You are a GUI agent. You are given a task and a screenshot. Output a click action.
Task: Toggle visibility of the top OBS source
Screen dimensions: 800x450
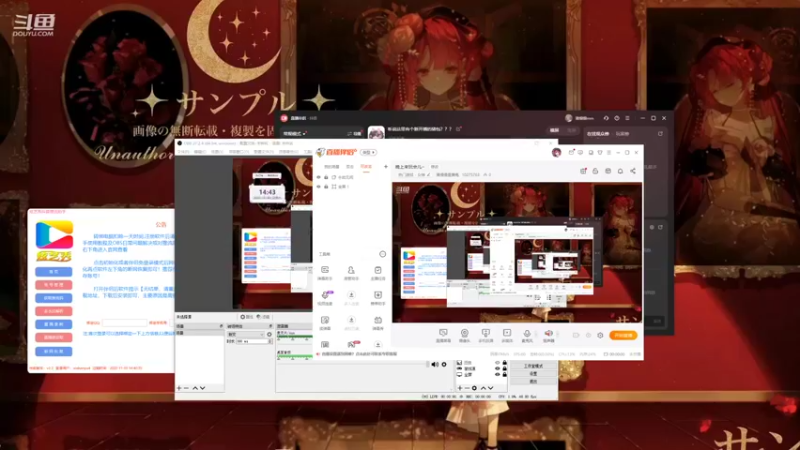click(x=497, y=363)
